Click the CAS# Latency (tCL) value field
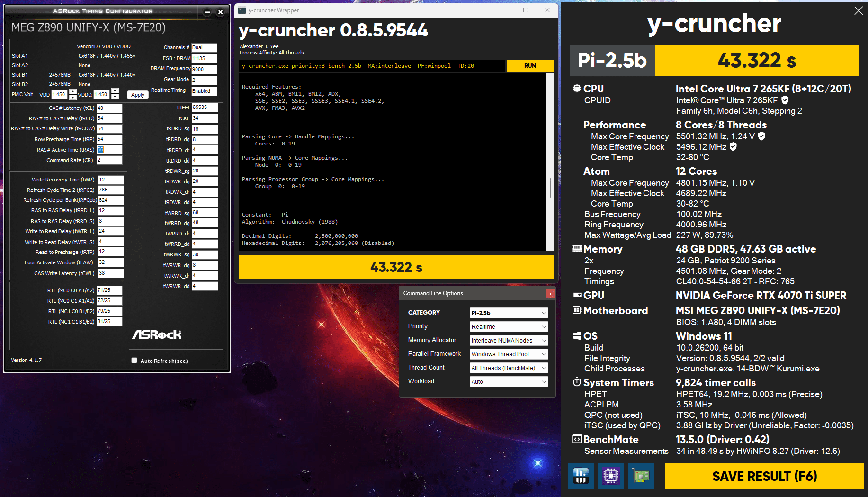 click(x=109, y=108)
